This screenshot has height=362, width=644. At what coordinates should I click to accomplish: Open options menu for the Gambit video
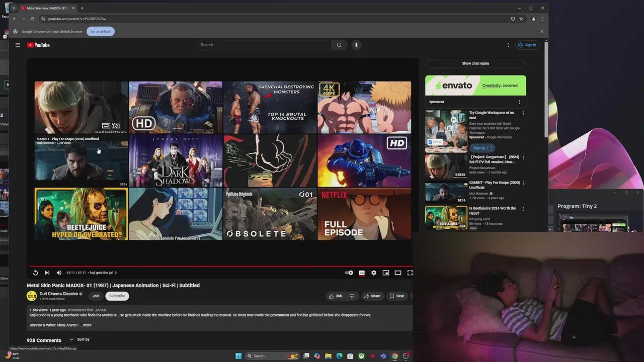[523, 183]
